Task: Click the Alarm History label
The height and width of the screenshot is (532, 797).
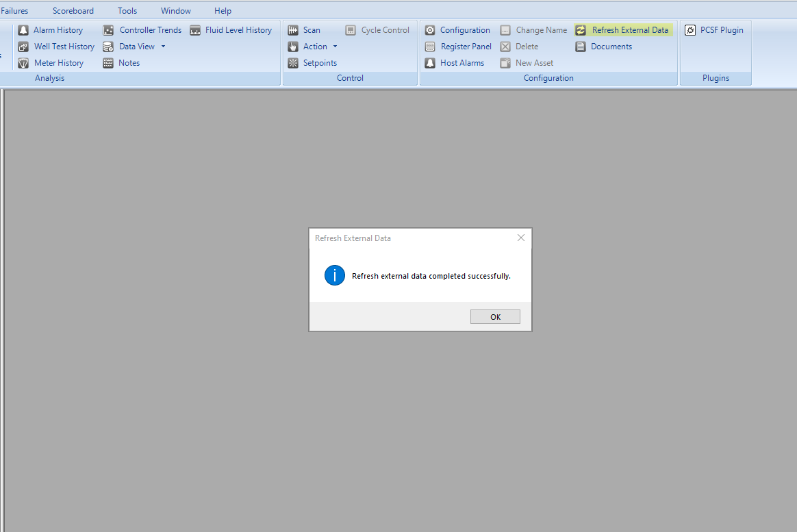Action: [58, 31]
